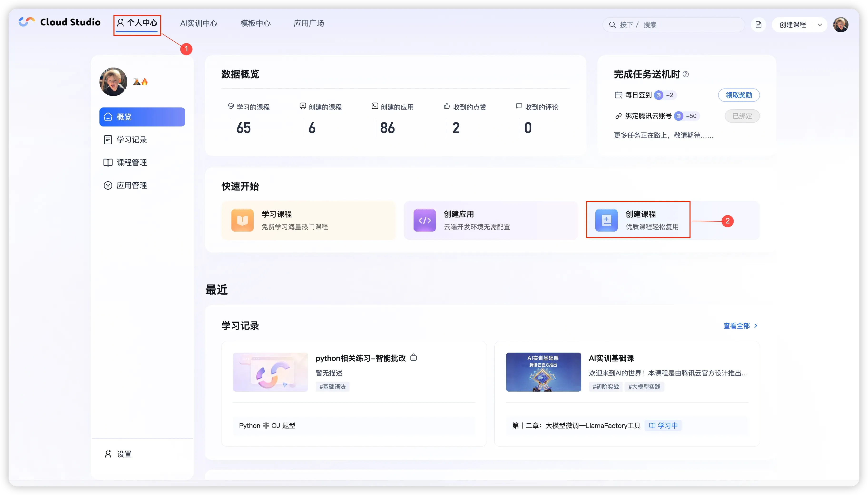Click the Cloud Studio logo
Screen dimensions: 868x495
(x=59, y=22)
